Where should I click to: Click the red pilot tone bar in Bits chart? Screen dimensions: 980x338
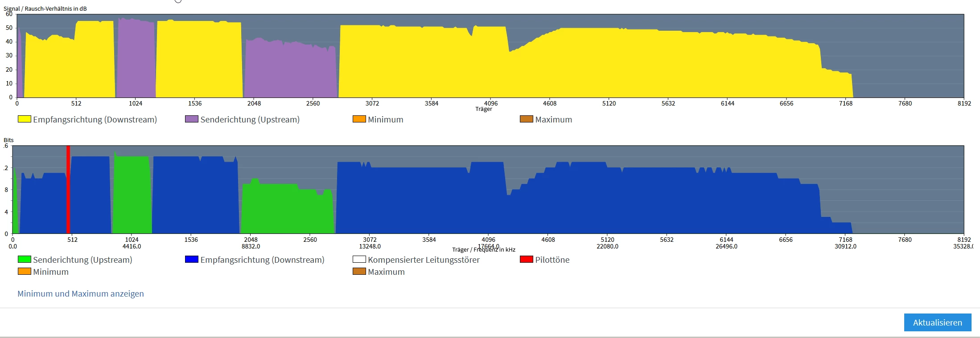pyautogui.click(x=68, y=189)
